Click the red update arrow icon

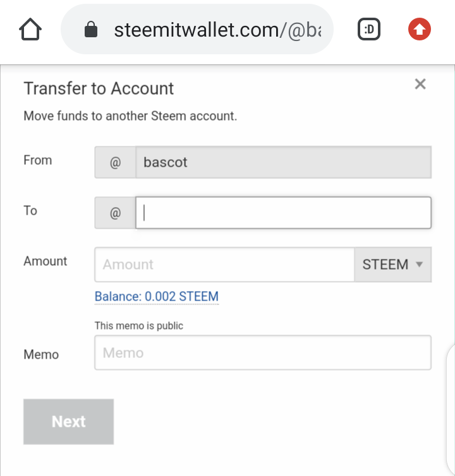point(420,29)
